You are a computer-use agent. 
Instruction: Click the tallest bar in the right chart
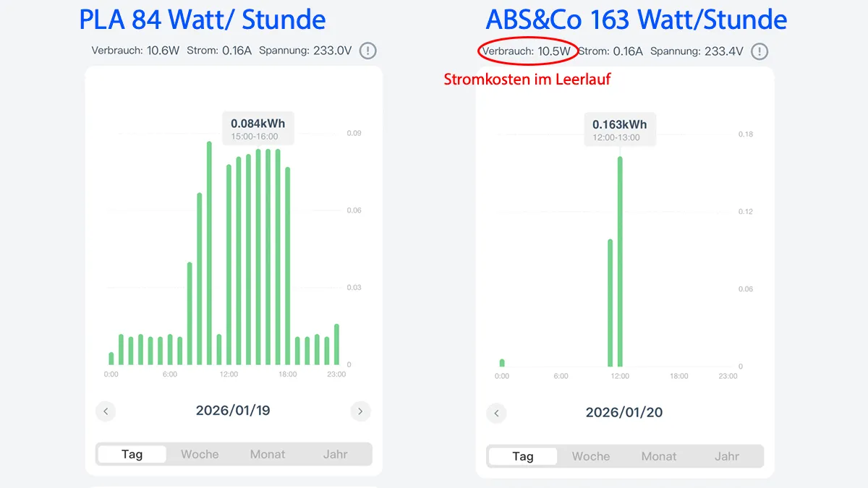tap(620, 261)
